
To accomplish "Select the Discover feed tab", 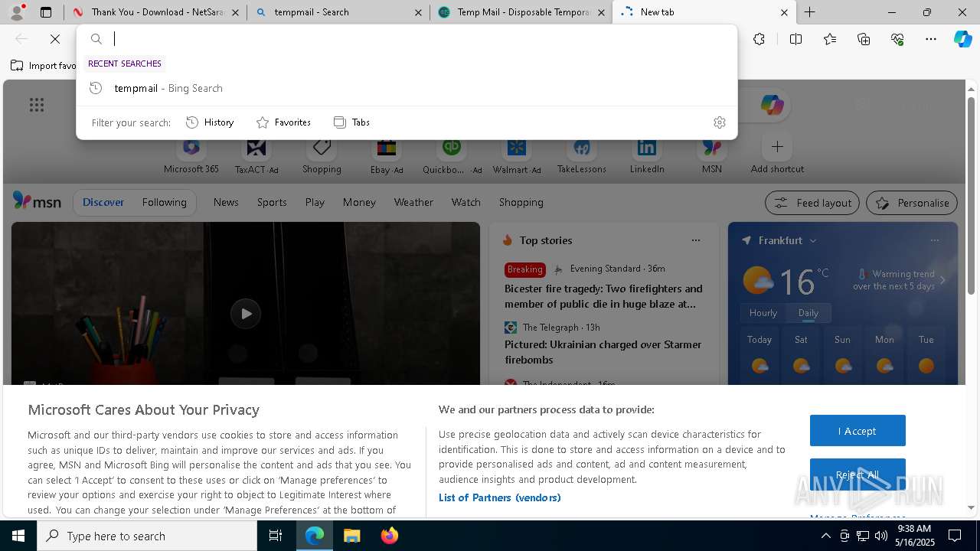I will coord(103,203).
